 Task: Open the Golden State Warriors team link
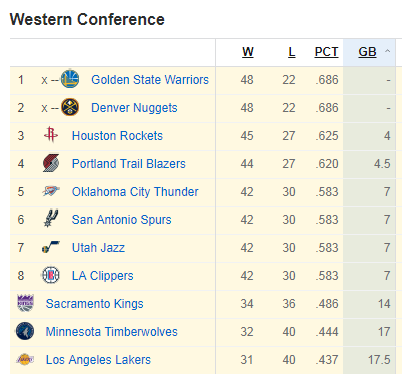click(150, 80)
